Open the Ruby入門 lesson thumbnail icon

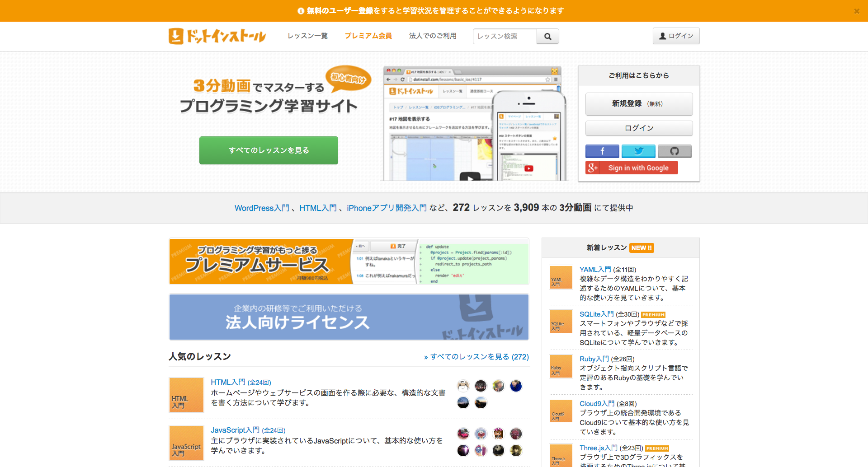click(561, 366)
